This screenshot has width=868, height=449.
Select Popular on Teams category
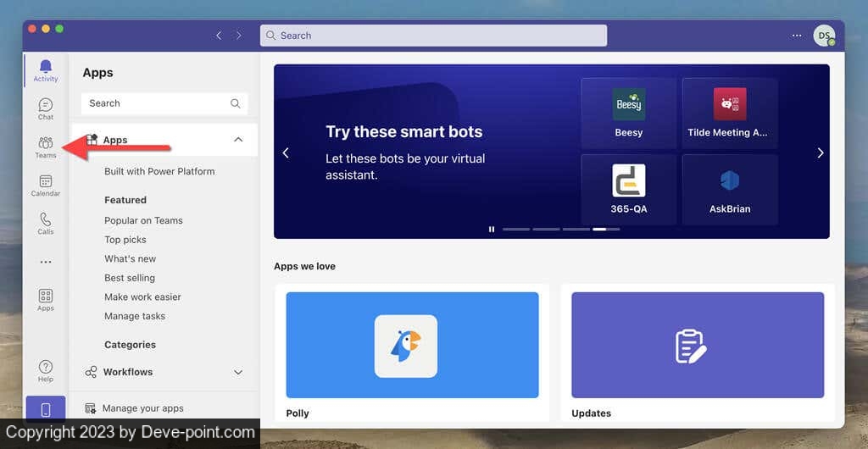coord(143,220)
